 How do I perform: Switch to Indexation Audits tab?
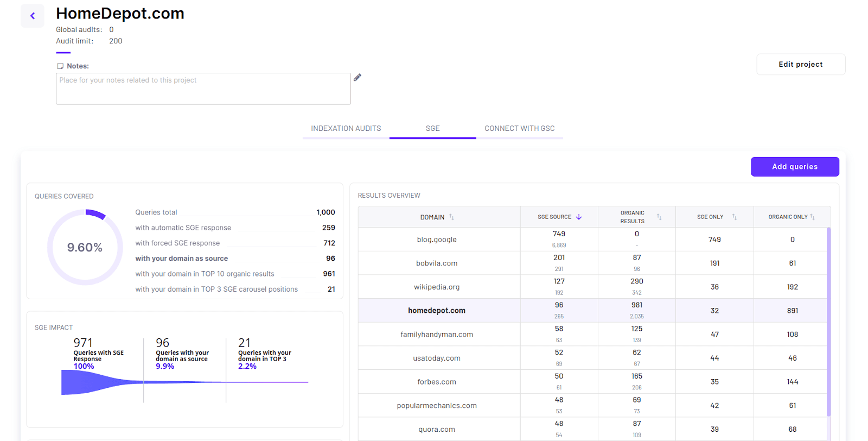[x=346, y=129]
